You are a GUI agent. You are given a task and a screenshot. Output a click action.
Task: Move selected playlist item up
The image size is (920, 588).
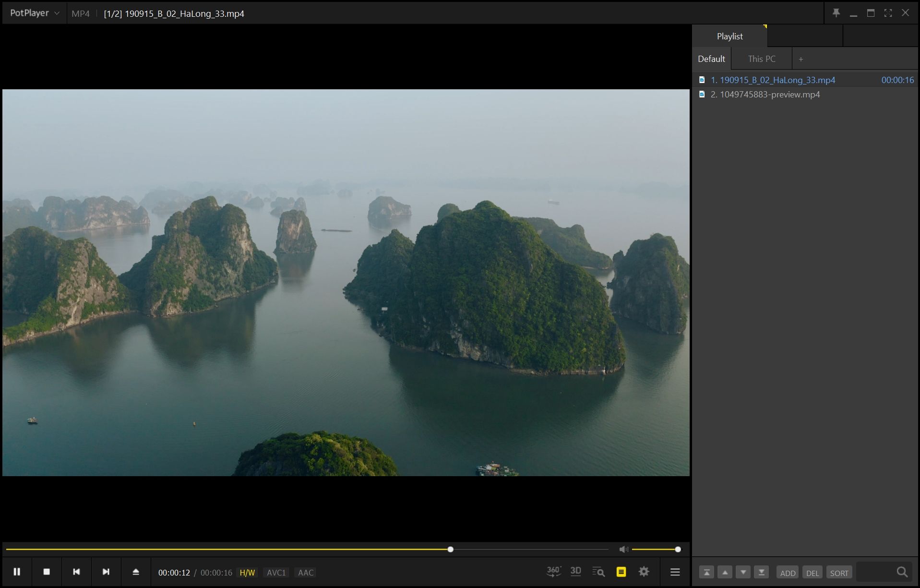[725, 572]
